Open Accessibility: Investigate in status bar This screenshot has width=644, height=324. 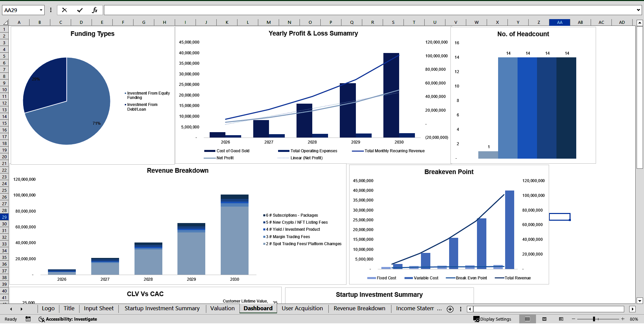coord(68,319)
